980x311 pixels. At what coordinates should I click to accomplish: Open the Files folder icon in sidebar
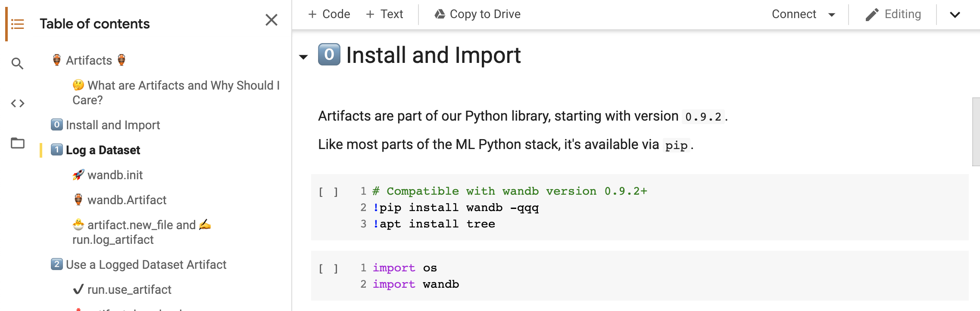coord(17,143)
